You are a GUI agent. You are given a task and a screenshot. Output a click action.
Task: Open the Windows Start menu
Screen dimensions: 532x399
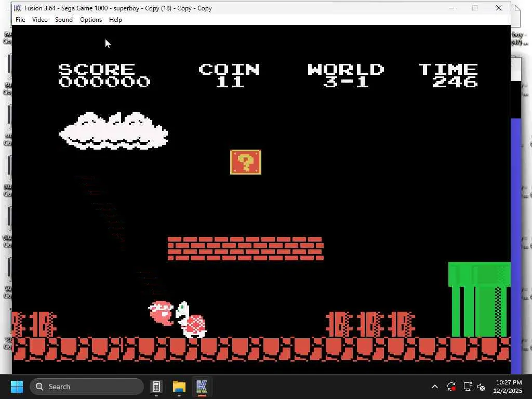pos(17,387)
